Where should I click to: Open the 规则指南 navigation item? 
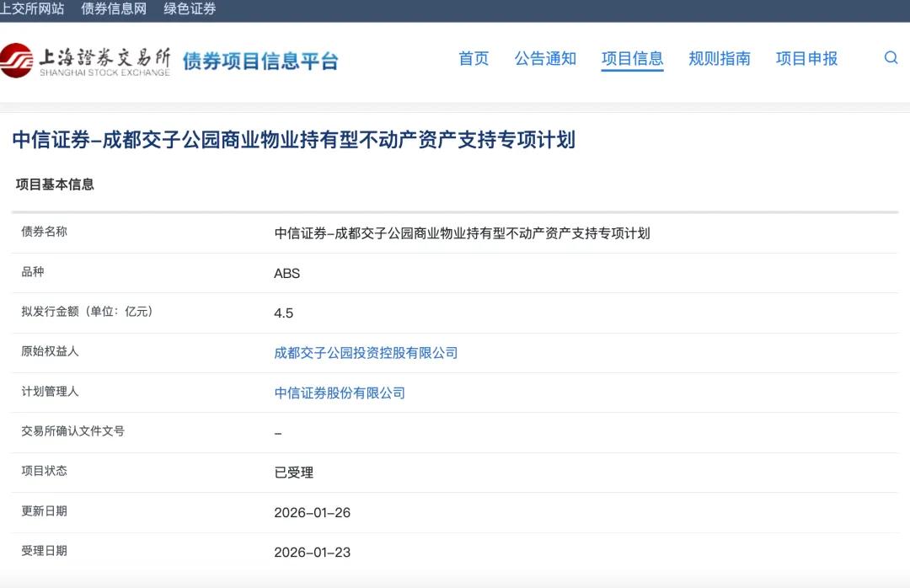719,58
